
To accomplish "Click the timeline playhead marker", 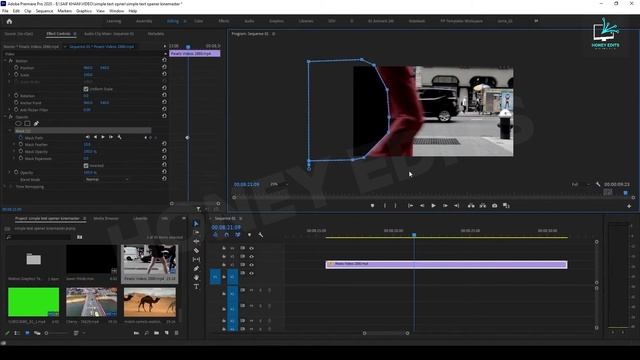I will pyautogui.click(x=414, y=235).
